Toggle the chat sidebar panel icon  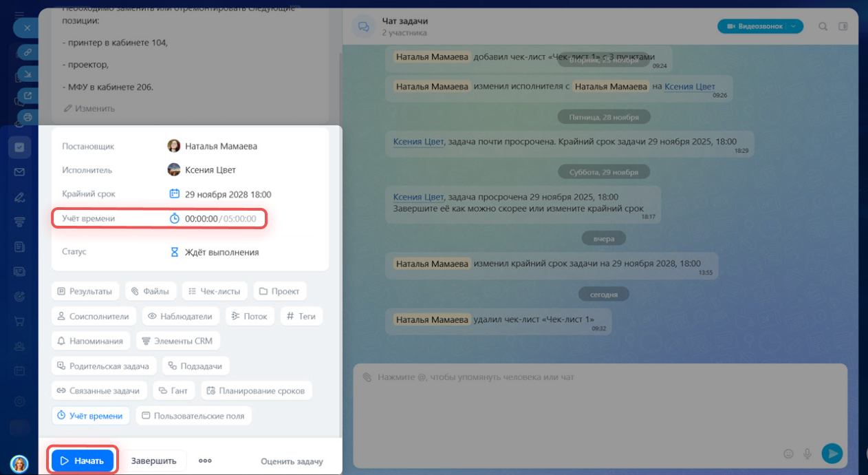(843, 26)
